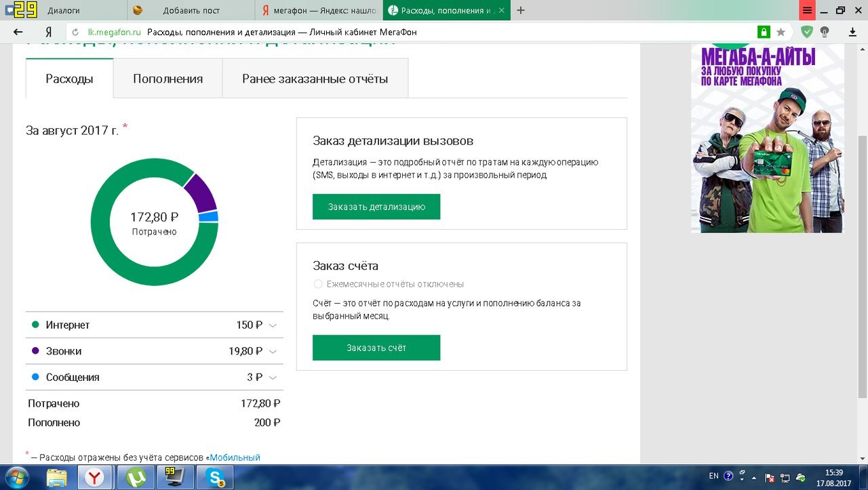The height and width of the screenshot is (490, 868).
Task: Follow the Мобильный link in the footnote
Action: point(235,457)
